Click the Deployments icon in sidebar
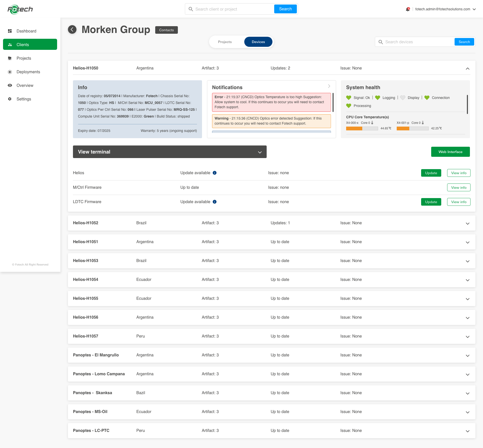Image resolution: width=483 pixels, height=448 pixels. click(10, 72)
